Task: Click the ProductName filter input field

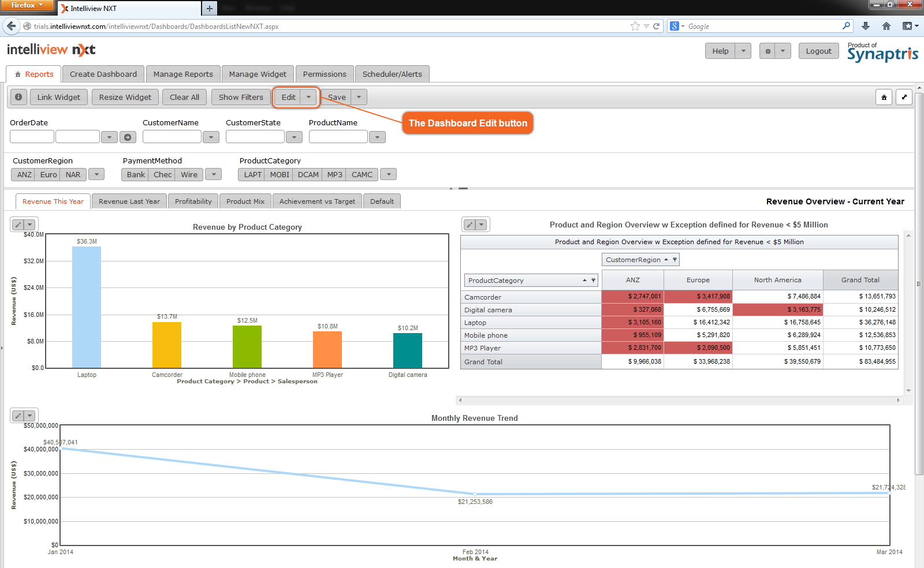Action: click(338, 137)
